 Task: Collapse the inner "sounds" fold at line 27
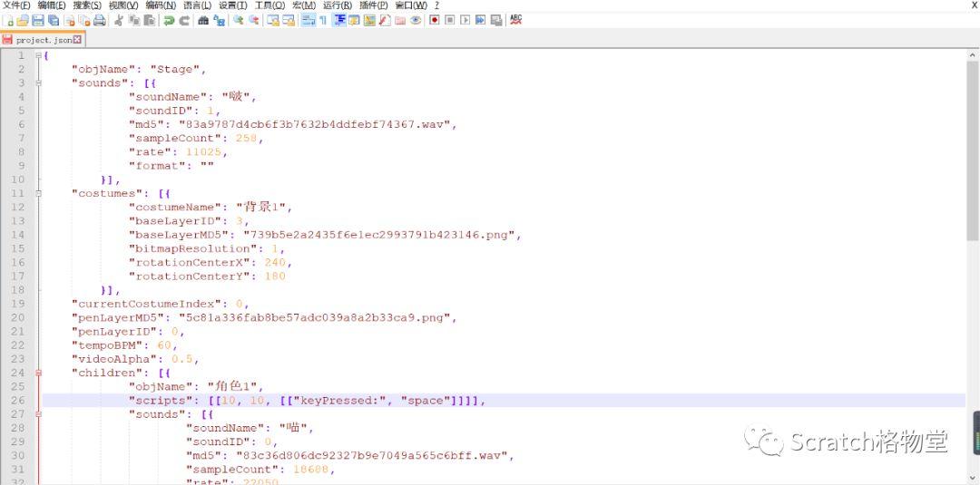point(39,414)
